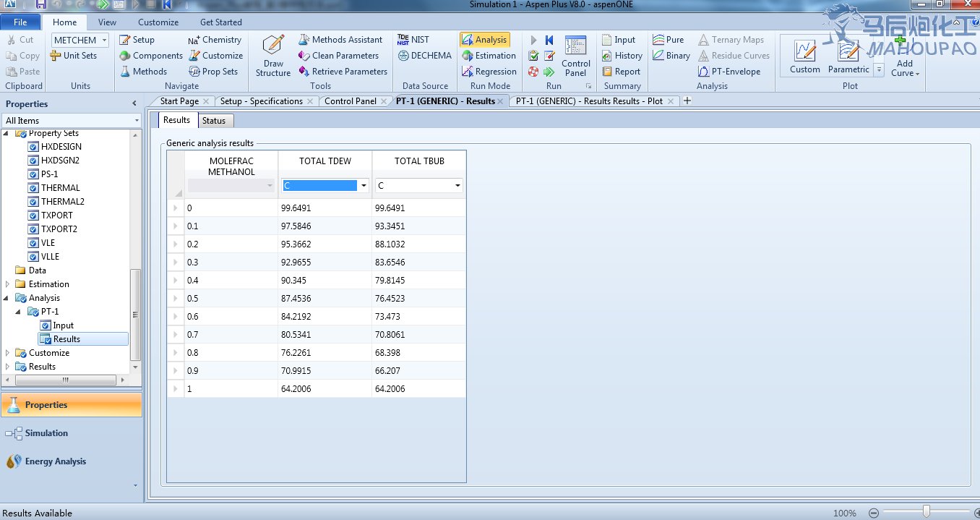Viewport: 980px width, 520px height.
Task: Open the Control Panel ribbon button
Action: pos(576,56)
